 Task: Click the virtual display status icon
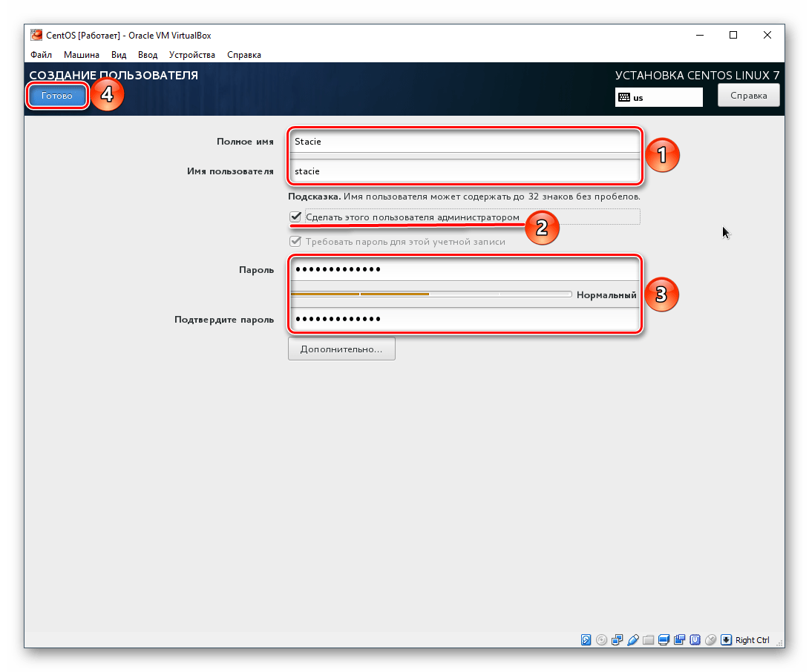664,640
